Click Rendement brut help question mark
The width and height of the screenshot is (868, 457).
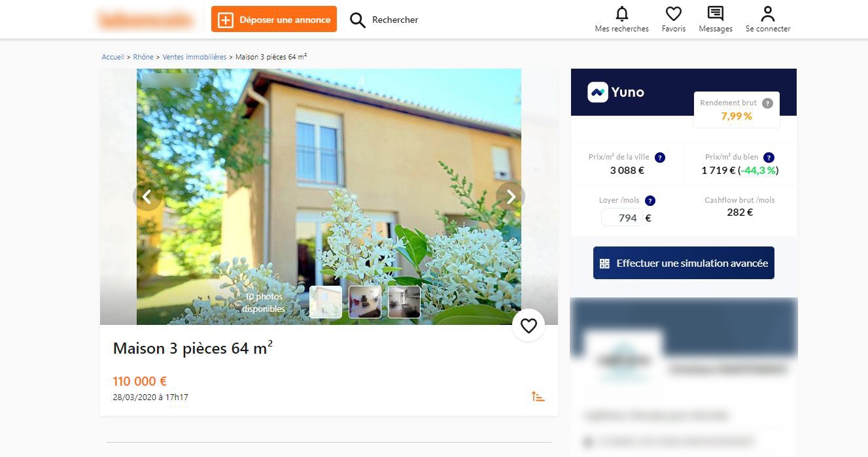(767, 103)
